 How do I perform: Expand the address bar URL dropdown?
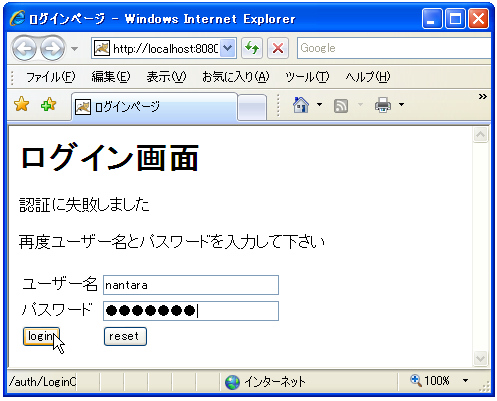click(x=228, y=48)
